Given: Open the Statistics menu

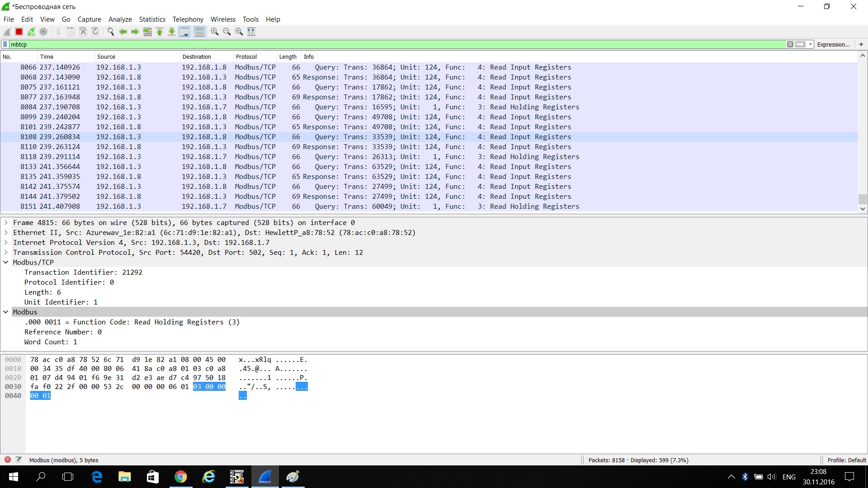Looking at the screenshot, I should pyautogui.click(x=152, y=19).
